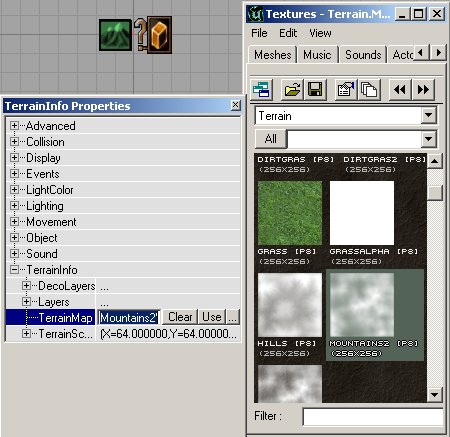Open texture properties icon in toolbar
This screenshot has height=437, width=450.
pos(346,90)
